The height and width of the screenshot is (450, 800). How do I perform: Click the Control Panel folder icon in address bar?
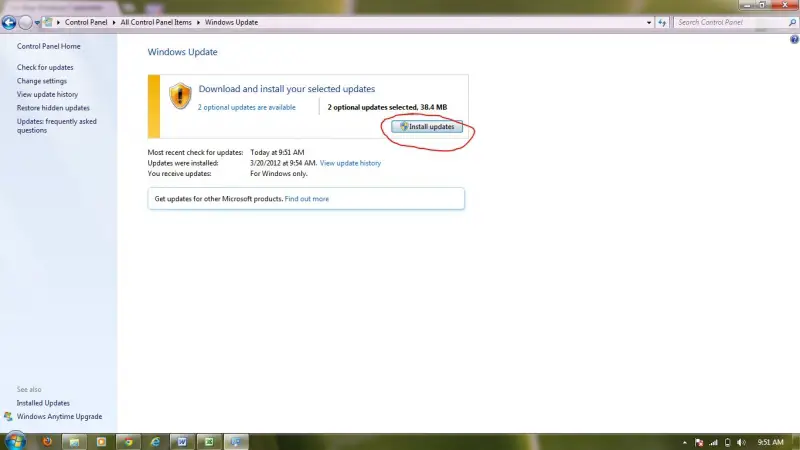(x=47, y=22)
